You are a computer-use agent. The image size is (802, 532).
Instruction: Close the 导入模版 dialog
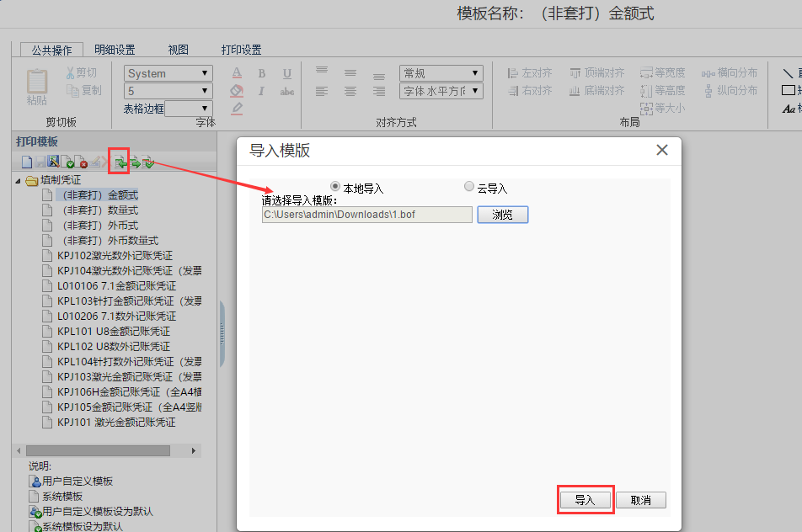[662, 150]
